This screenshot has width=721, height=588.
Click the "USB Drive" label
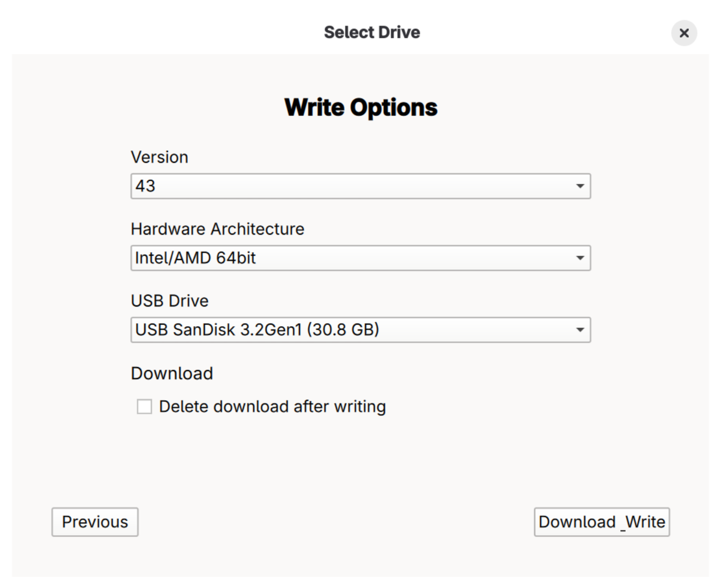[x=170, y=301]
